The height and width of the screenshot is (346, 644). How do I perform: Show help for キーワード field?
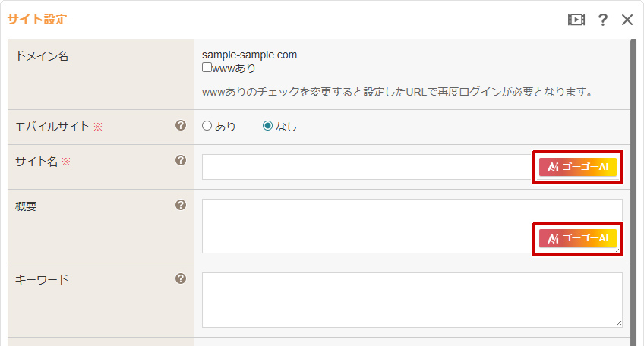pos(181,278)
